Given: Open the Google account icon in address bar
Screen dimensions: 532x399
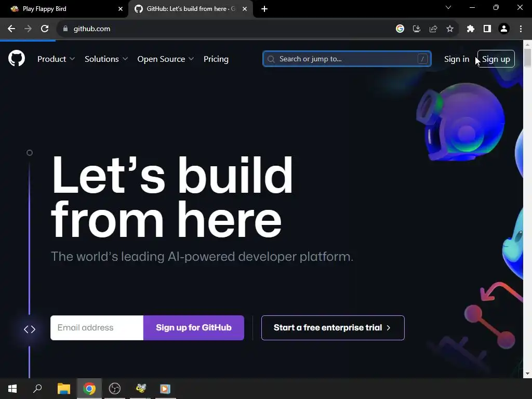Looking at the screenshot, I should point(400,29).
